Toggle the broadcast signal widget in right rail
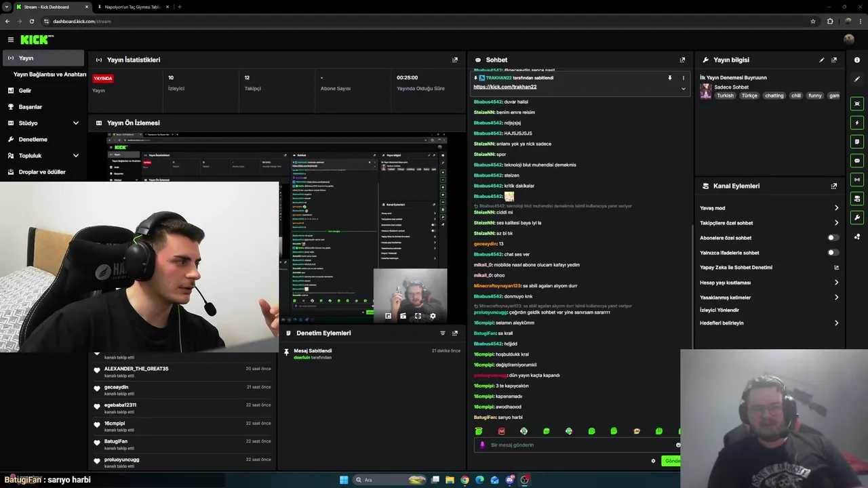The height and width of the screenshot is (488, 868). [x=857, y=180]
